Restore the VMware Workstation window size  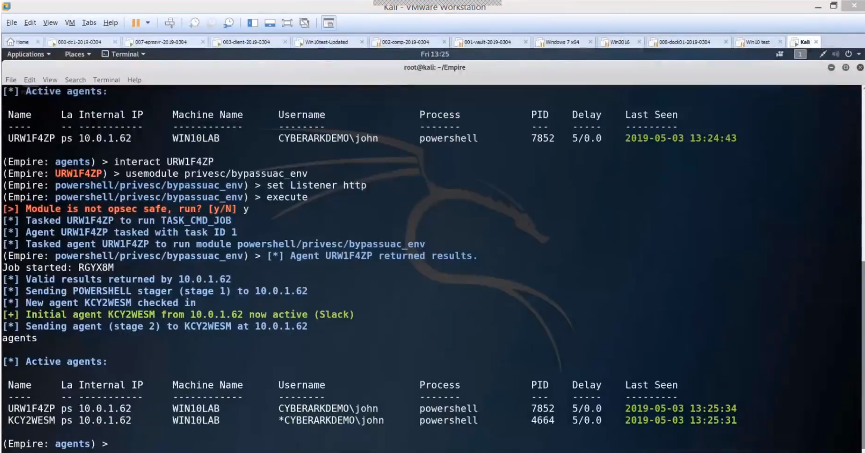[834, 6]
